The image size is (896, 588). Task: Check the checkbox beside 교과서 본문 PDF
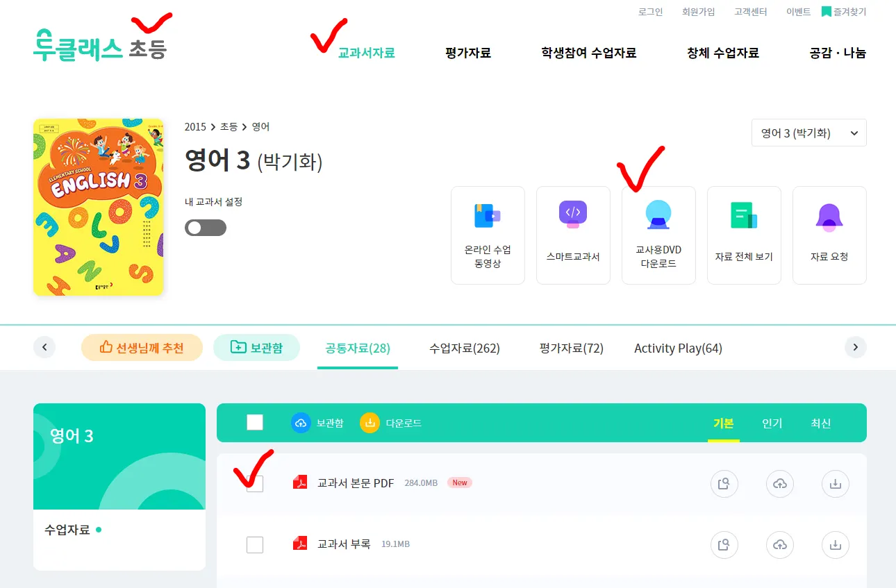click(x=254, y=484)
